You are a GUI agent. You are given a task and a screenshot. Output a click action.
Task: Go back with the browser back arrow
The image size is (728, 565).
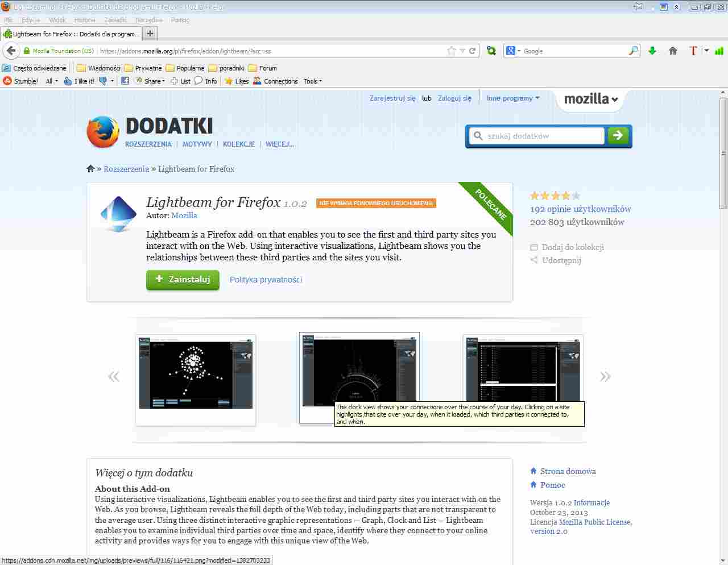[x=11, y=51]
